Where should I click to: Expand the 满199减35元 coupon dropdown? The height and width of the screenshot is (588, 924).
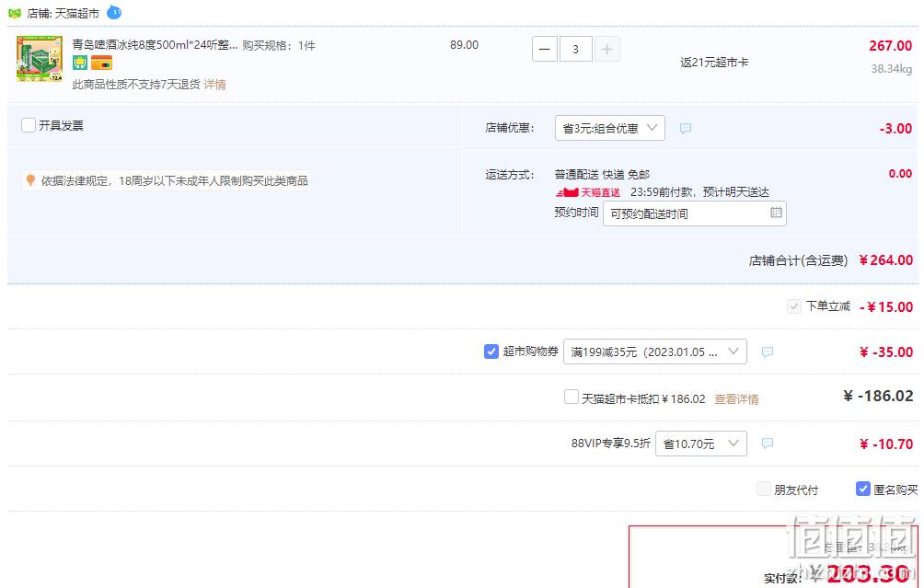tap(655, 352)
